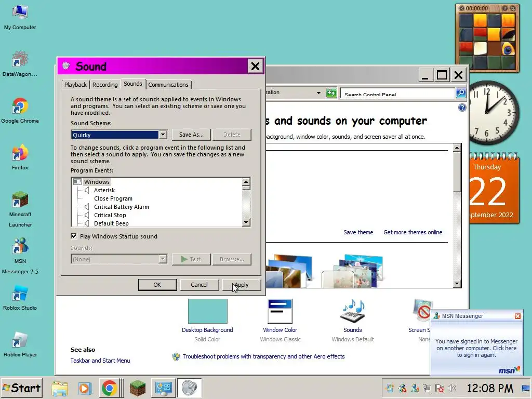The image size is (532, 399).
Task: Click themes list scroll up arrow
Action: point(457,148)
